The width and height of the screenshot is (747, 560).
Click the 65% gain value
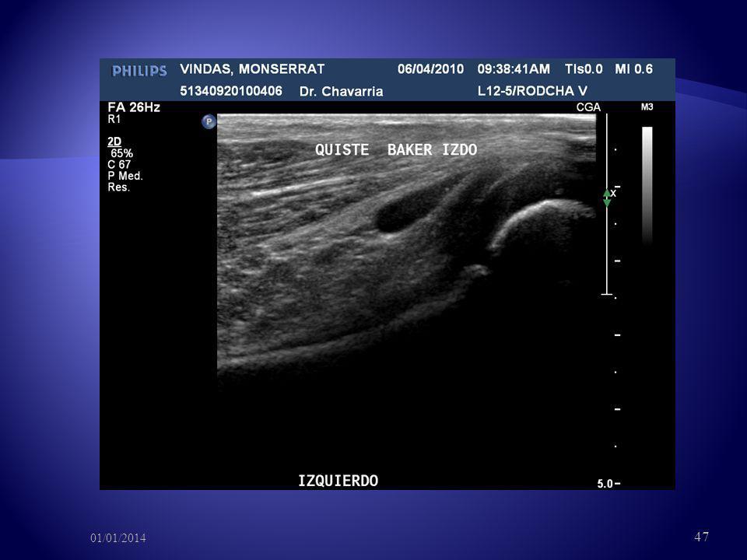(x=122, y=153)
